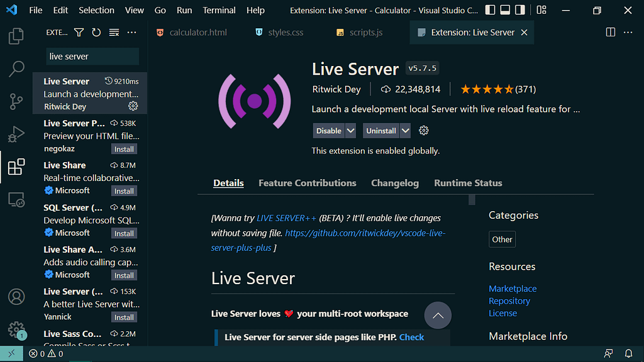The image size is (644, 362).
Task: Install Live Server Preview by negokaz
Action: (x=124, y=149)
